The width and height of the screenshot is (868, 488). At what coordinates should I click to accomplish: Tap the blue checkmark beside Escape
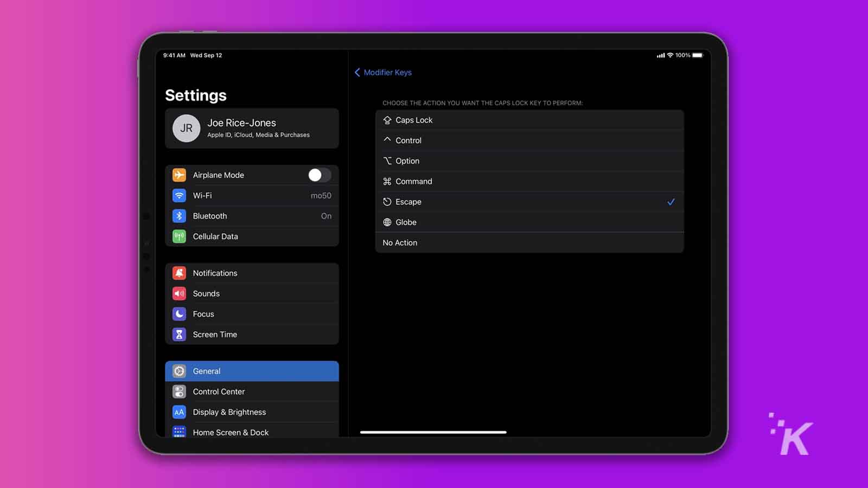coord(671,202)
